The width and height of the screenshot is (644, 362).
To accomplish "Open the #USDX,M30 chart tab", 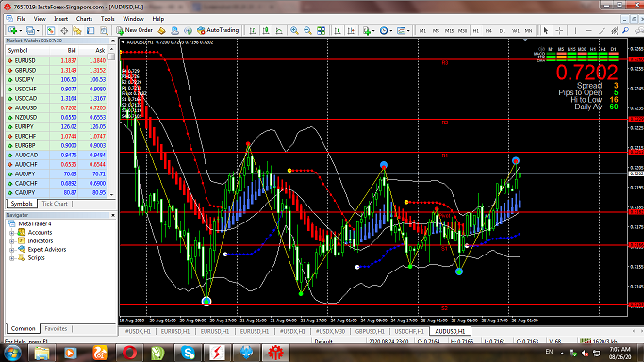I will (330, 331).
